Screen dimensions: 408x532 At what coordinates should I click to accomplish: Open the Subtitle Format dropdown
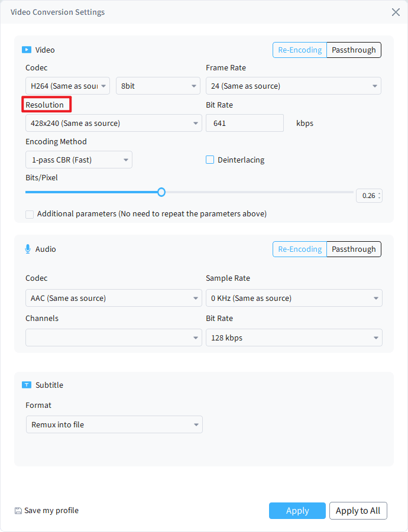click(x=114, y=424)
